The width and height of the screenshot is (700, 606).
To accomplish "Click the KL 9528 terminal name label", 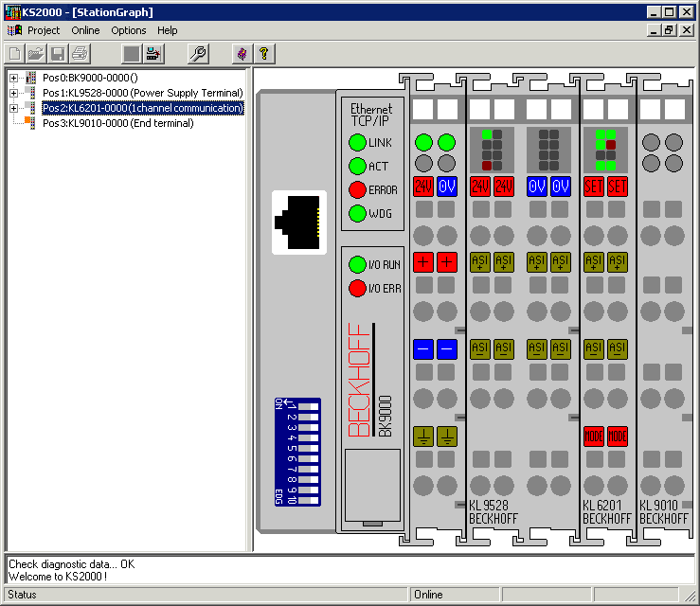I will tap(489, 506).
